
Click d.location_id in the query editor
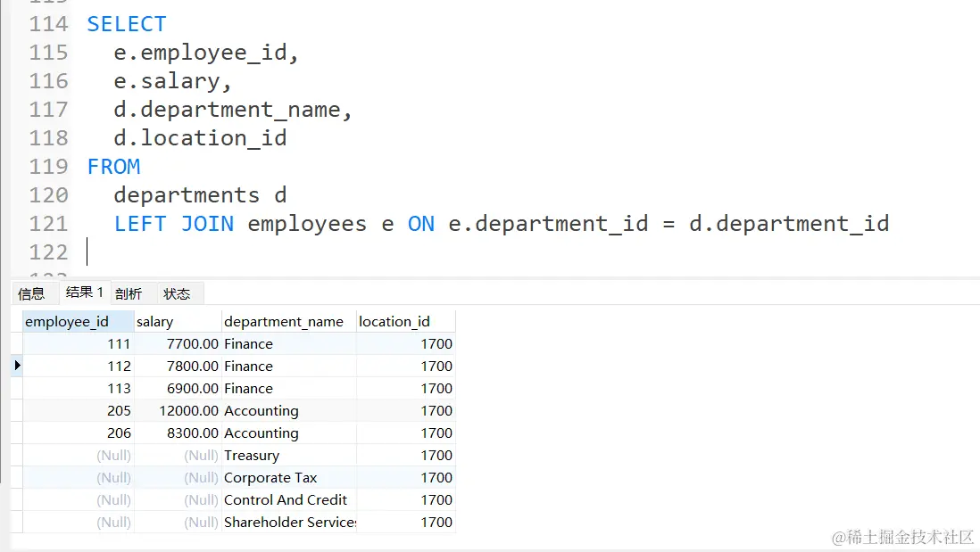[x=200, y=138]
